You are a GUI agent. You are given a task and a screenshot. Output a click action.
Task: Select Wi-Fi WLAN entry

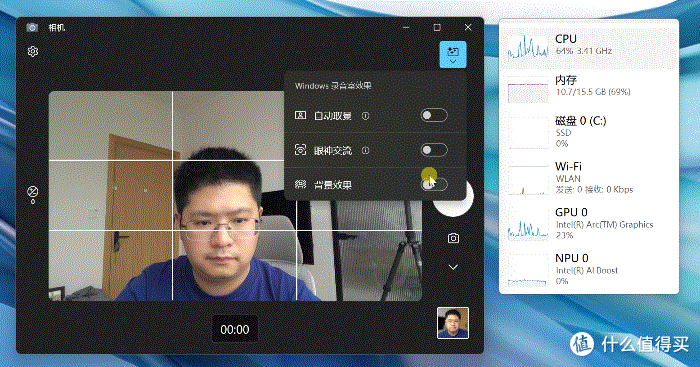pyautogui.click(x=589, y=178)
